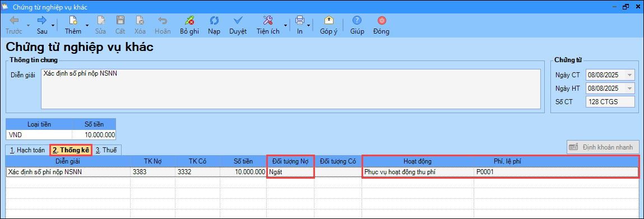Save voucher using Cất icon

[120, 25]
